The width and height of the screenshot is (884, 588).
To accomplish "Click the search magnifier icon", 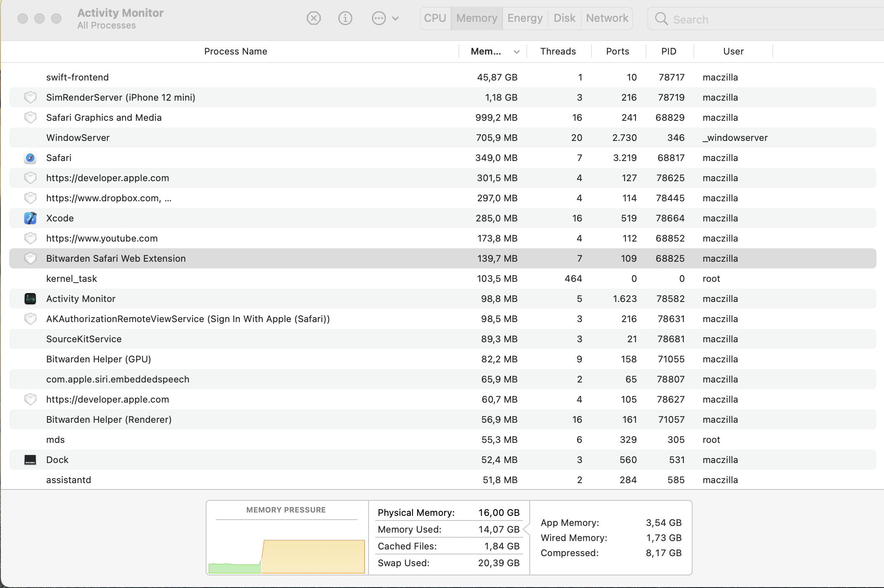I will pyautogui.click(x=661, y=19).
